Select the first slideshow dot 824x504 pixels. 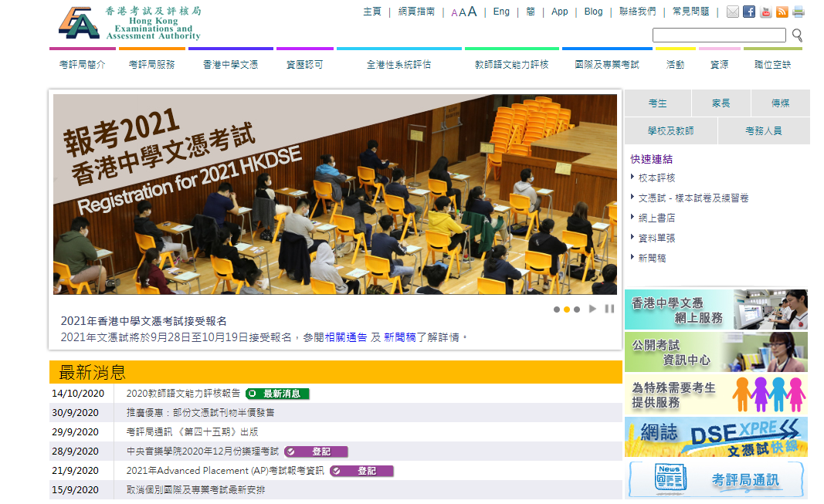click(557, 310)
